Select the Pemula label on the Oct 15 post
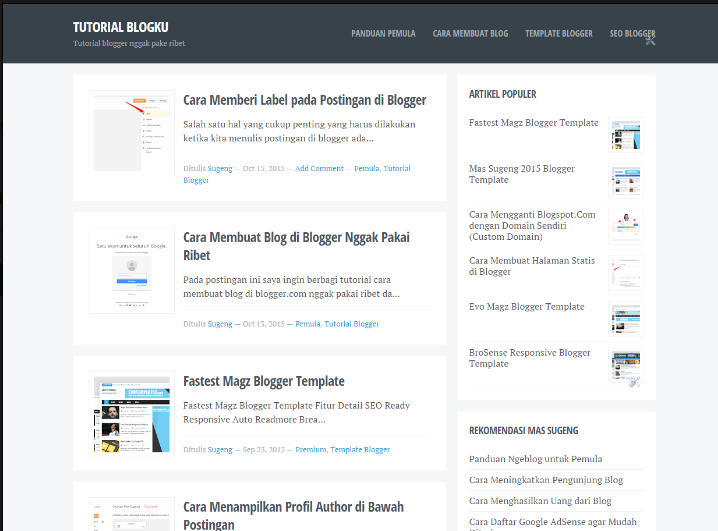718x531 pixels. [x=366, y=168]
